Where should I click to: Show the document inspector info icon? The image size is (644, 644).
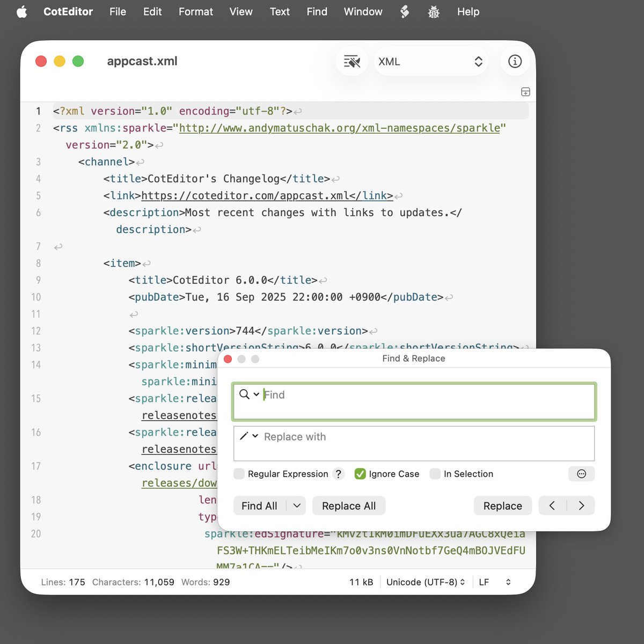pyautogui.click(x=515, y=62)
